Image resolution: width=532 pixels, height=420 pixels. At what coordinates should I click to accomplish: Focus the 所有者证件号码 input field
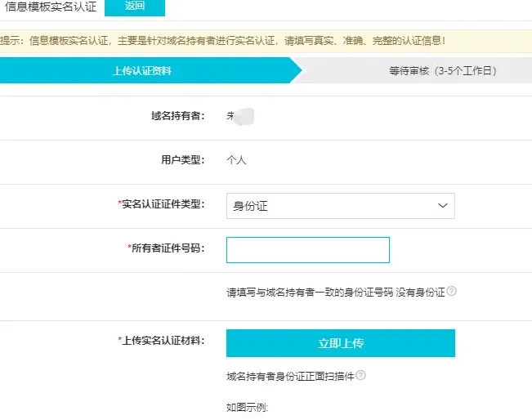(307, 250)
